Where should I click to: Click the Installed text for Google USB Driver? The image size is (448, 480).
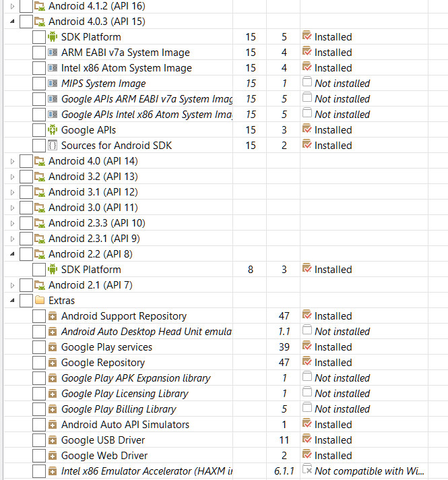(x=333, y=440)
